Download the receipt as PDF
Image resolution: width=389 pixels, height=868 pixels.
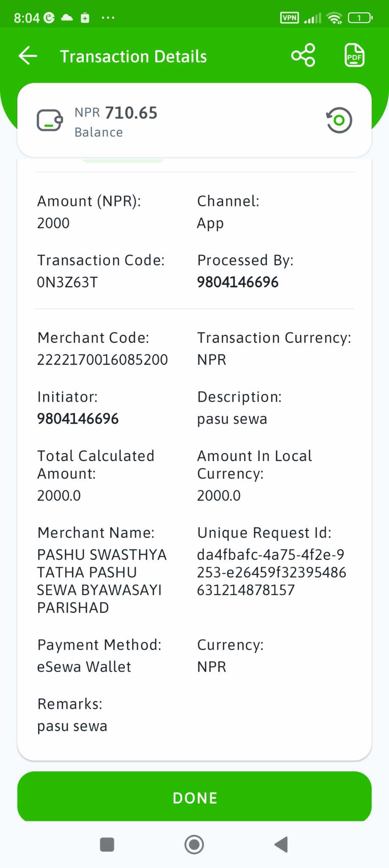[x=354, y=56]
